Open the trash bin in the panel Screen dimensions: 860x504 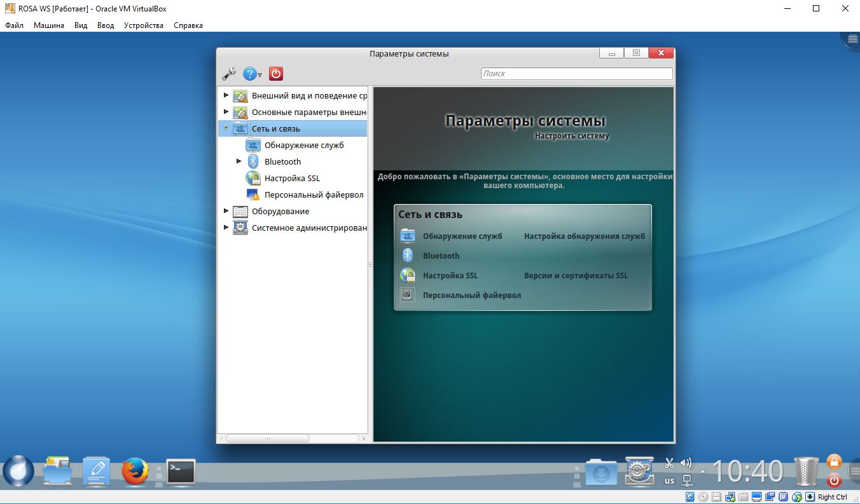807,472
